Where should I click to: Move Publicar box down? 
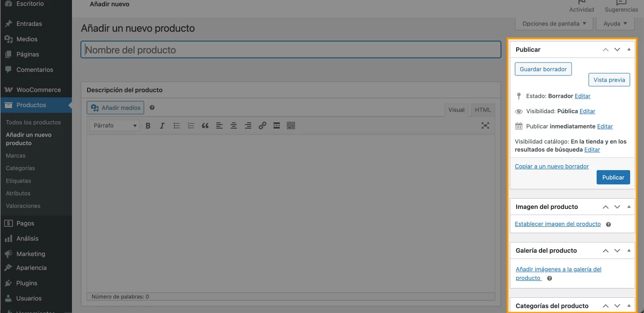[617, 50]
